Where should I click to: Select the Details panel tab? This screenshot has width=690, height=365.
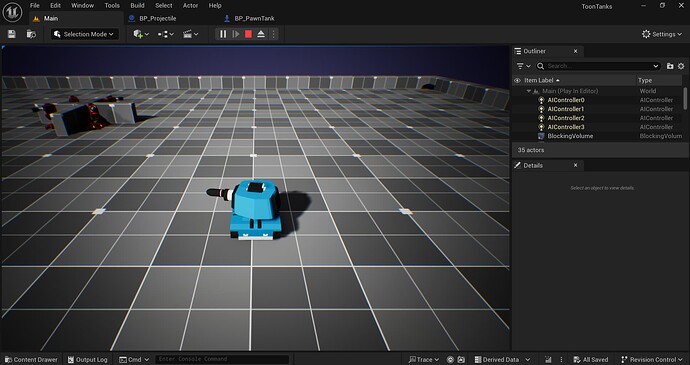coord(532,166)
